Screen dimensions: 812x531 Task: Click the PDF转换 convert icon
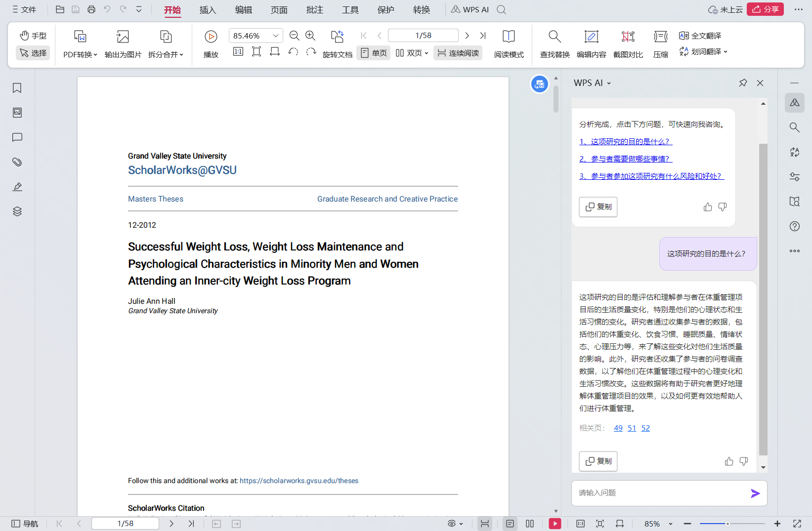pos(80,37)
